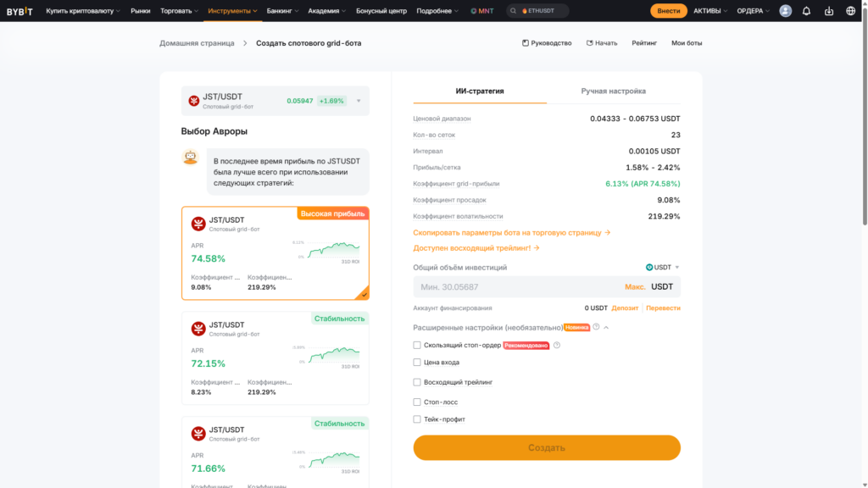Enable the Стоп-лосс checkbox

click(x=416, y=402)
